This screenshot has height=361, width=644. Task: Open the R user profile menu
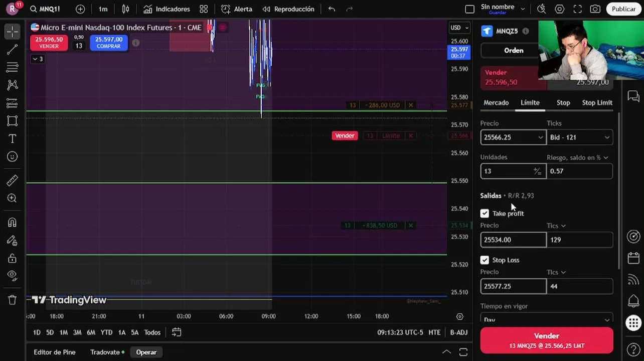point(13,9)
